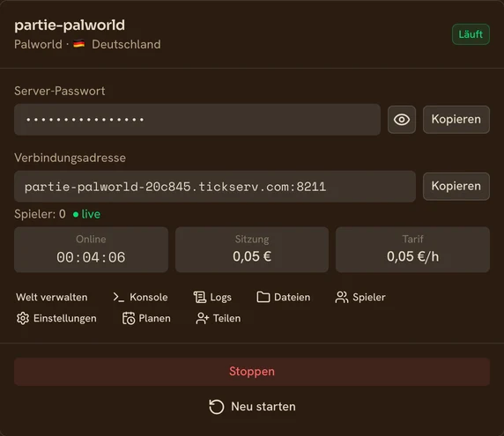Open the Logs label
The image size is (504, 436).
pos(220,298)
